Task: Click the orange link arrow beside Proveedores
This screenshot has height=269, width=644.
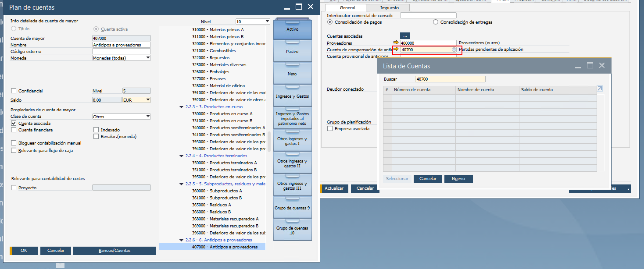Action: (x=396, y=43)
